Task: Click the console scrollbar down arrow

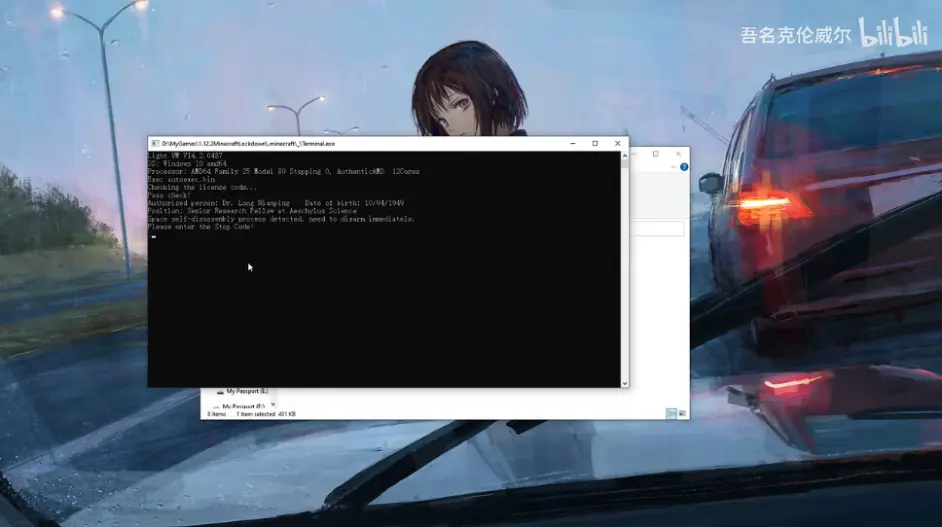Action: point(625,382)
